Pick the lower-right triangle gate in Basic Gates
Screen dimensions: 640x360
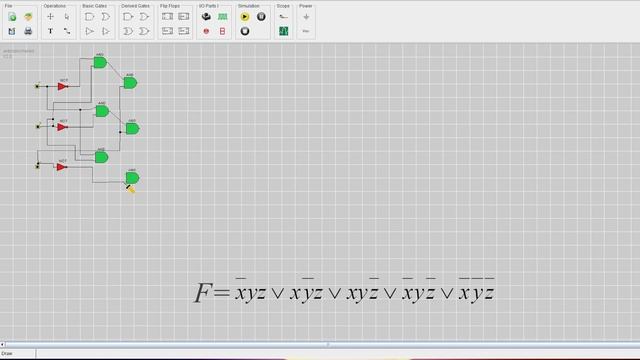(x=106, y=31)
